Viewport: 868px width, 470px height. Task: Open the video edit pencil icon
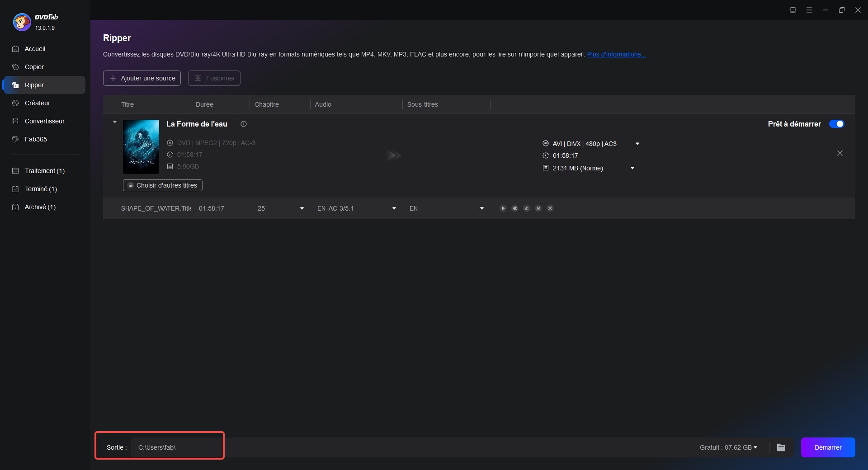[527, 208]
